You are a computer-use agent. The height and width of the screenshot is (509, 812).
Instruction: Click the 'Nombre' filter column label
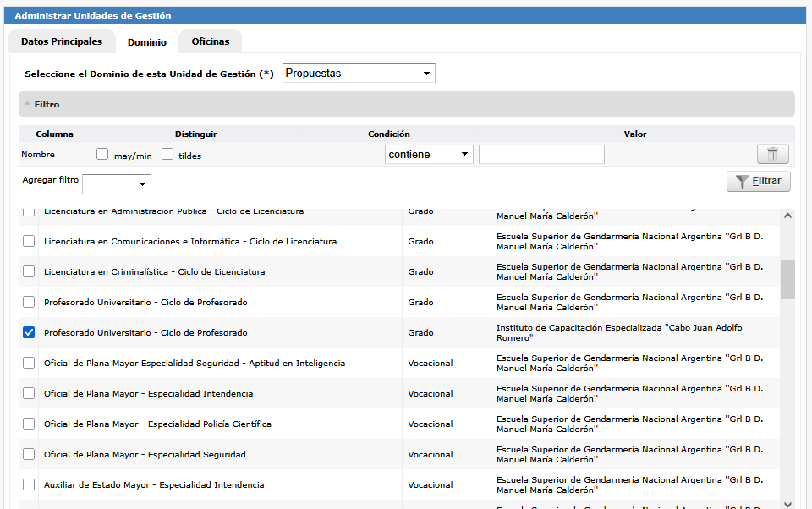(x=38, y=154)
